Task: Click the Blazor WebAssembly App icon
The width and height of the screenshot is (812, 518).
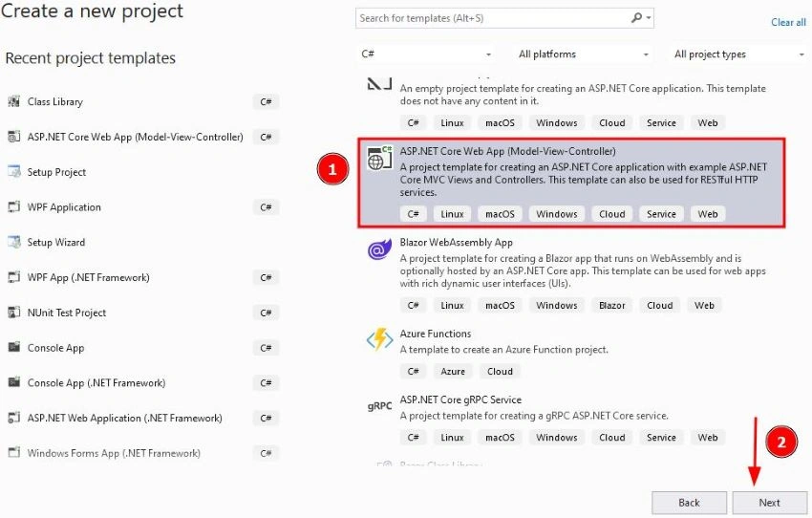Action: [x=379, y=249]
